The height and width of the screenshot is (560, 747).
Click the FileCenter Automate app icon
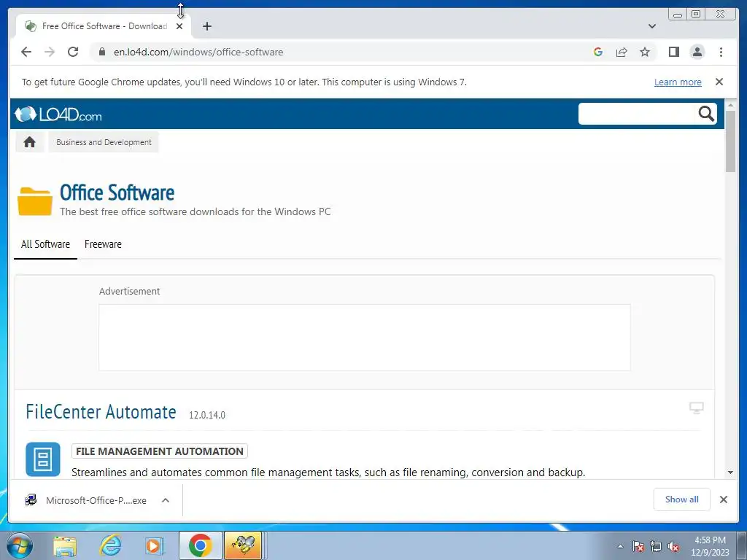point(43,459)
